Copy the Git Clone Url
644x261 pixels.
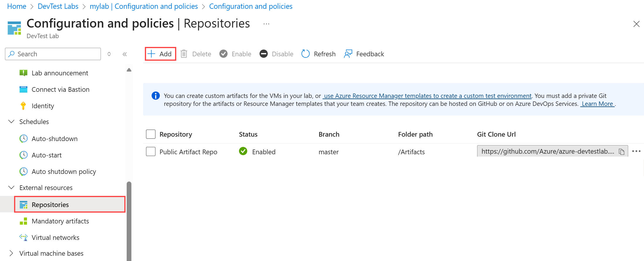coord(621,152)
